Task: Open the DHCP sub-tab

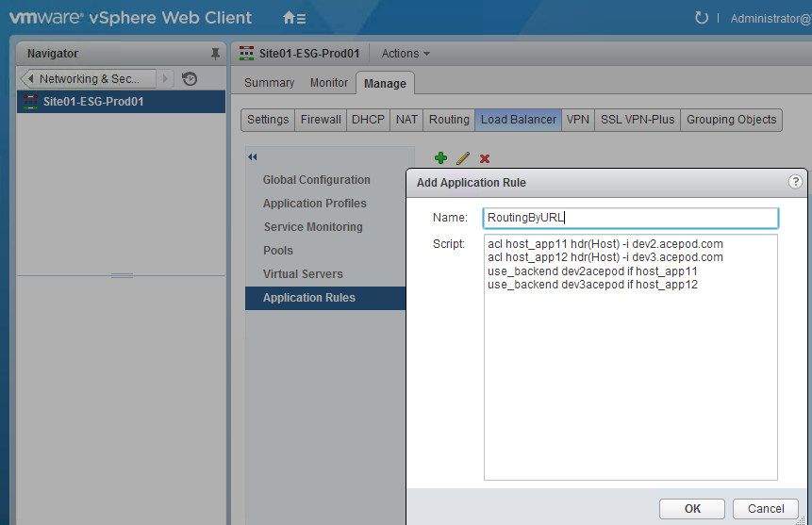Action: point(368,120)
